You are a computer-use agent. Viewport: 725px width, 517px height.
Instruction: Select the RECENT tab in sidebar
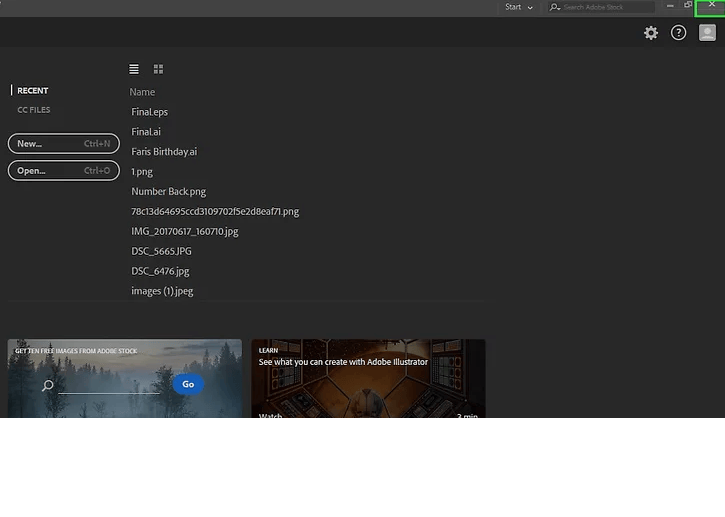point(32,91)
